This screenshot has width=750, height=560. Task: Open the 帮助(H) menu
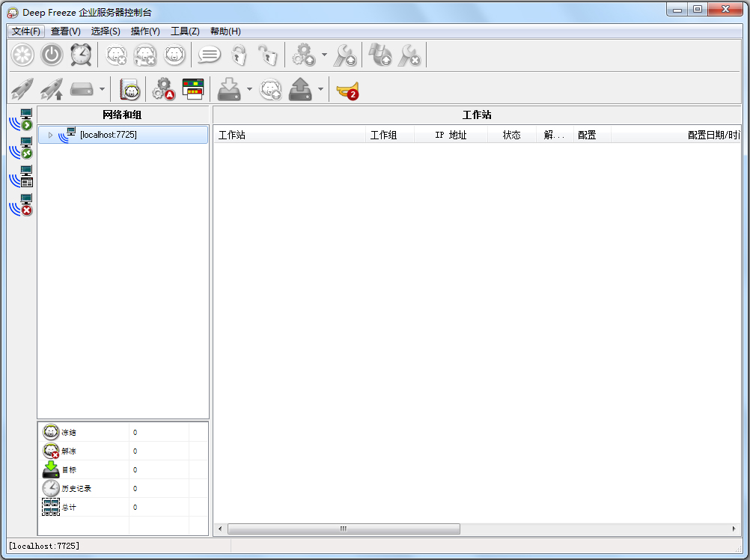(x=225, y=31)
